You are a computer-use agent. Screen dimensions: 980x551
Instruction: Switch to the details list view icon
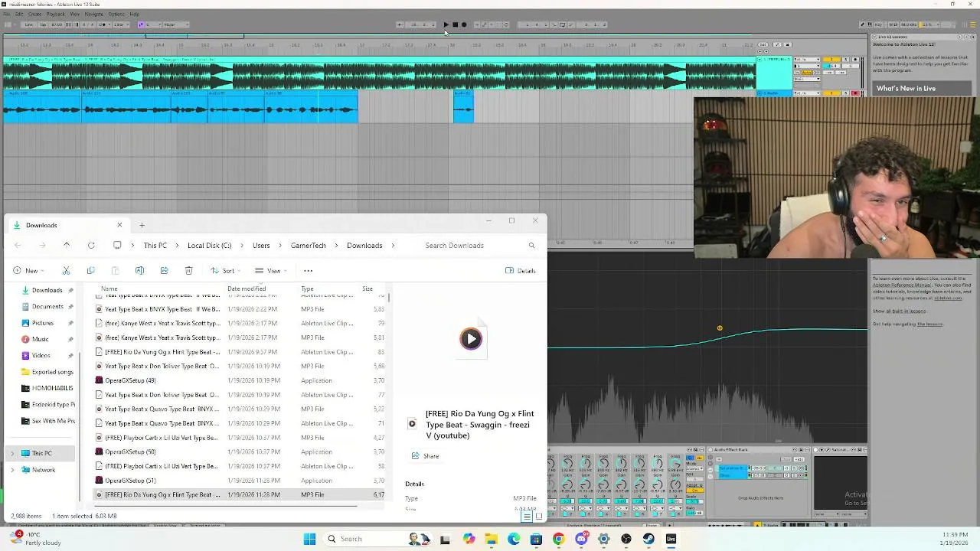click(527, 517)
